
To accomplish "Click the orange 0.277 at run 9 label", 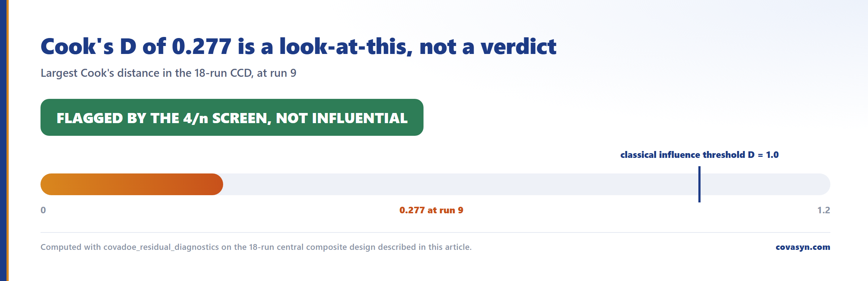I will (431, 210).
